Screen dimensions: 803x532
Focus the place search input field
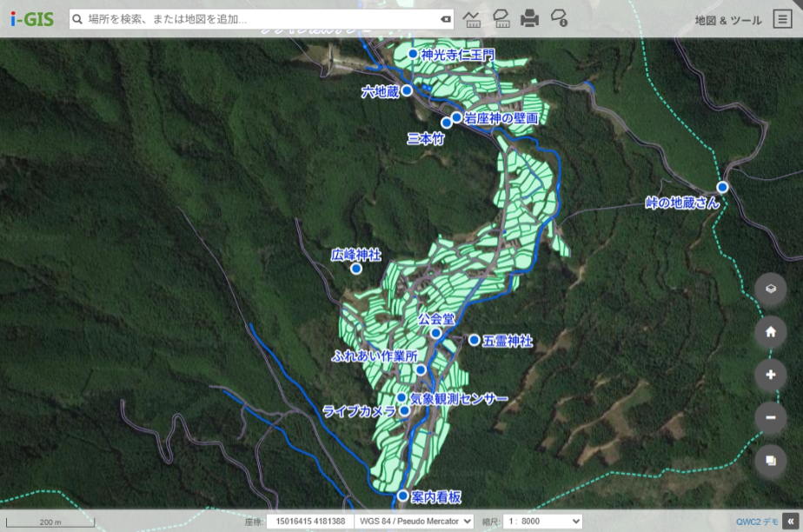point(262,19)
